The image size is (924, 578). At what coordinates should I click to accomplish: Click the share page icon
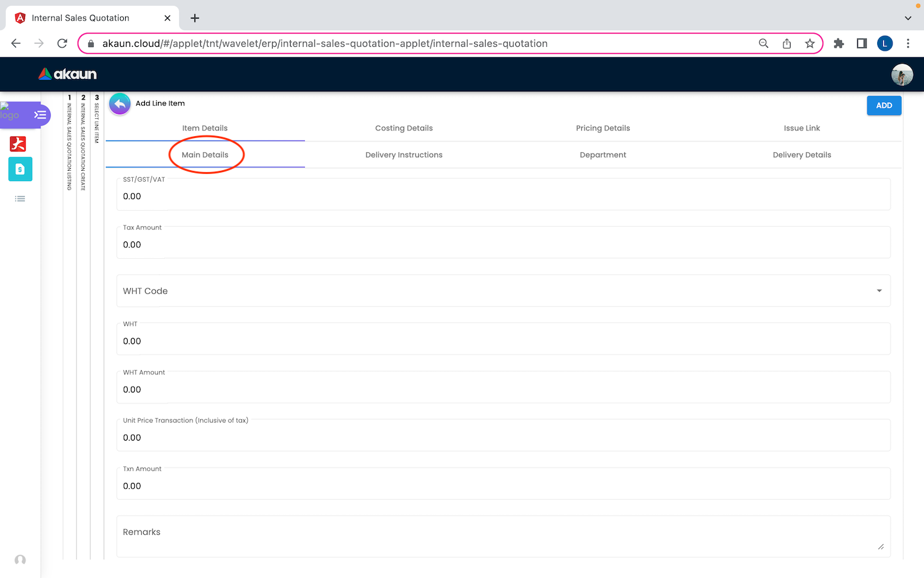pyautogui.click(x=787, y=43)
